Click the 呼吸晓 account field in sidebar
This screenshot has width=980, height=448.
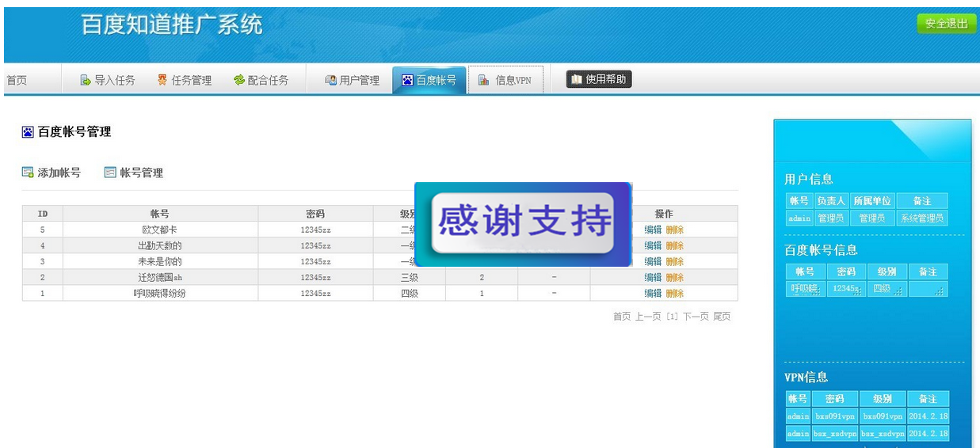pyautogui.click(x=805, y=289)
